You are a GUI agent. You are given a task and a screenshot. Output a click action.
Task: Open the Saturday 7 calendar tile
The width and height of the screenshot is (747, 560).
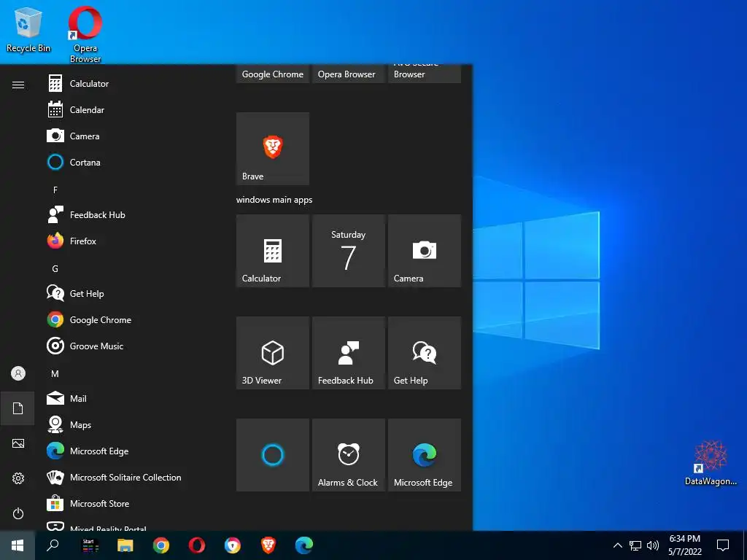click(x=348, y=251)
